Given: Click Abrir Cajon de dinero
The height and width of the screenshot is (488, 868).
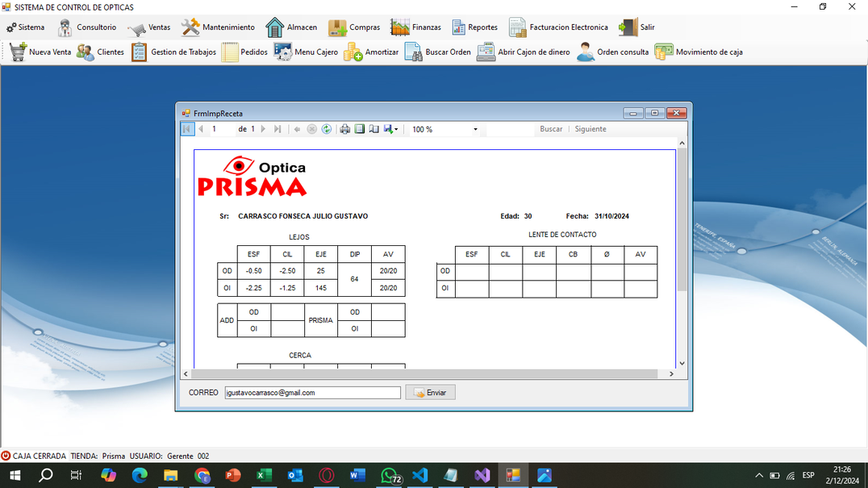Looking at the screenshot, I should click(x=523, y=52).
